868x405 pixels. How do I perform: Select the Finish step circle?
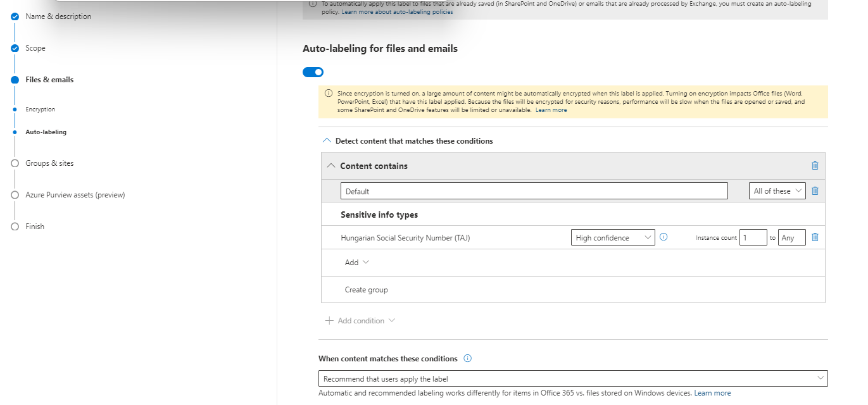pyautogui.click(x=15, y=227)
